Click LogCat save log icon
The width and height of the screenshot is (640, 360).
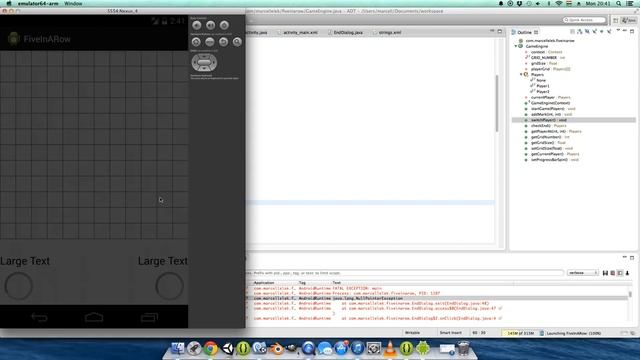pos(605,273)
